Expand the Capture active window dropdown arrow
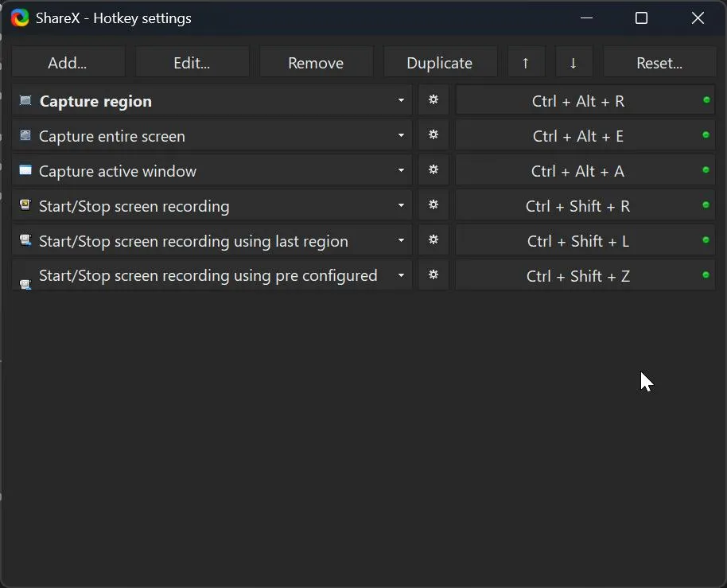 tap(401, 170)
